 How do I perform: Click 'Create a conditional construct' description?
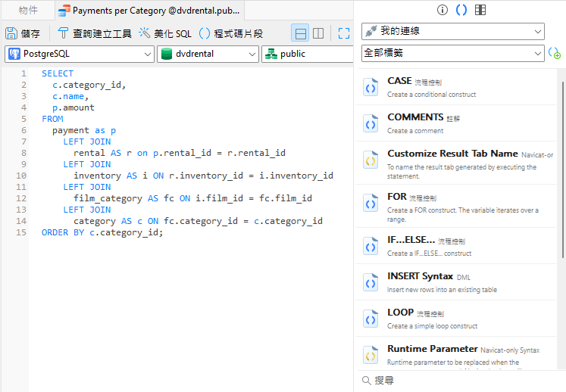(431, 95)
